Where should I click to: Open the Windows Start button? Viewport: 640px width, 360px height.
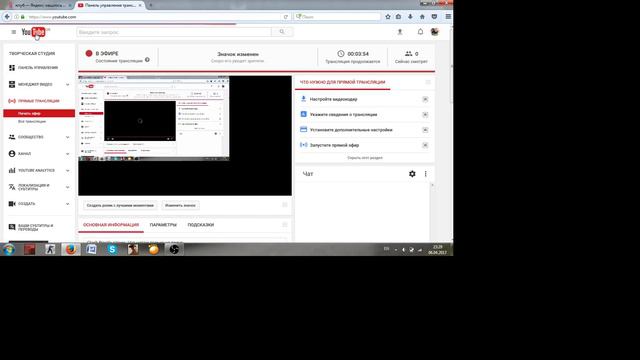pos(9,249)
